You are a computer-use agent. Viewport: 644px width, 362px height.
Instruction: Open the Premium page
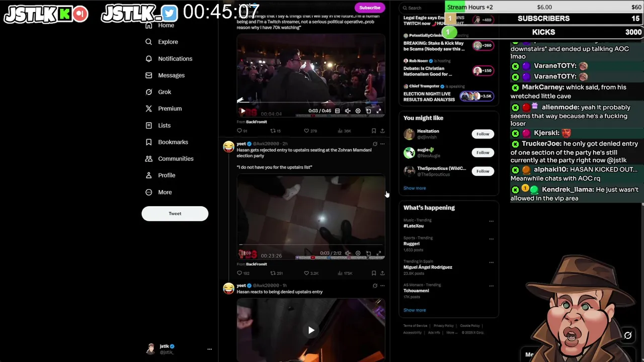(163, 109)
